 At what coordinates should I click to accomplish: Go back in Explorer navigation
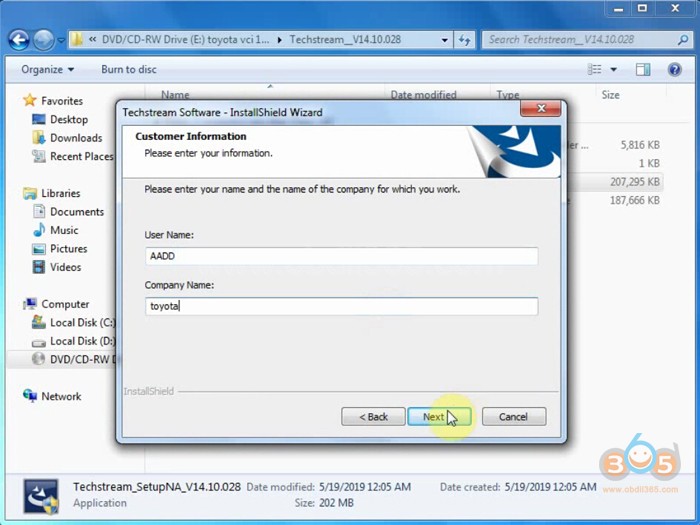(19, 40)
